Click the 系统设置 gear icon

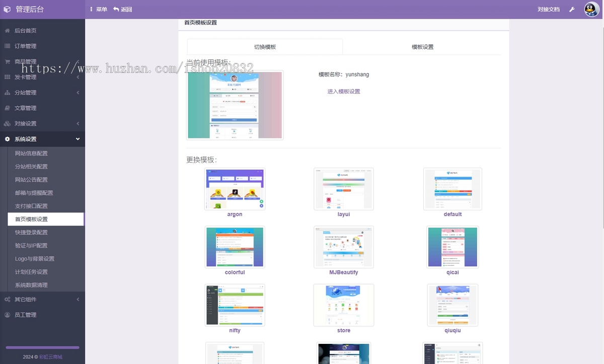pyautogui.click(x=7, y=139)
